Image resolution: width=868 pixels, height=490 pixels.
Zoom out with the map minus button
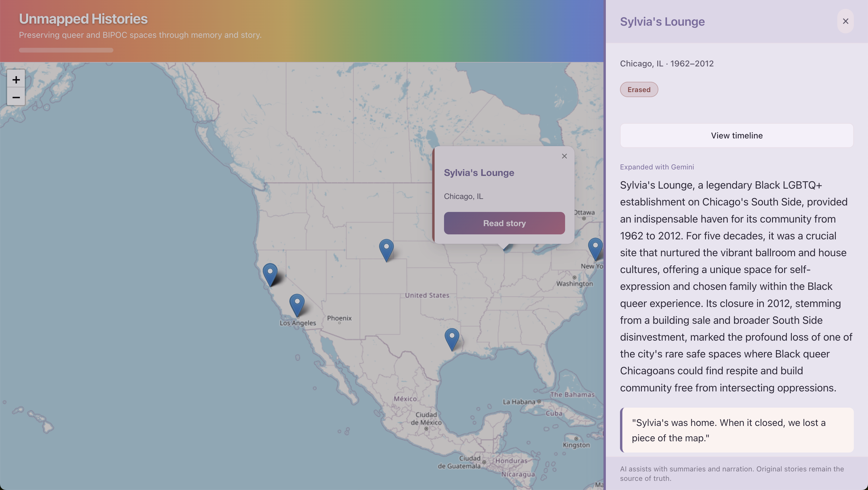coord(16,97)
